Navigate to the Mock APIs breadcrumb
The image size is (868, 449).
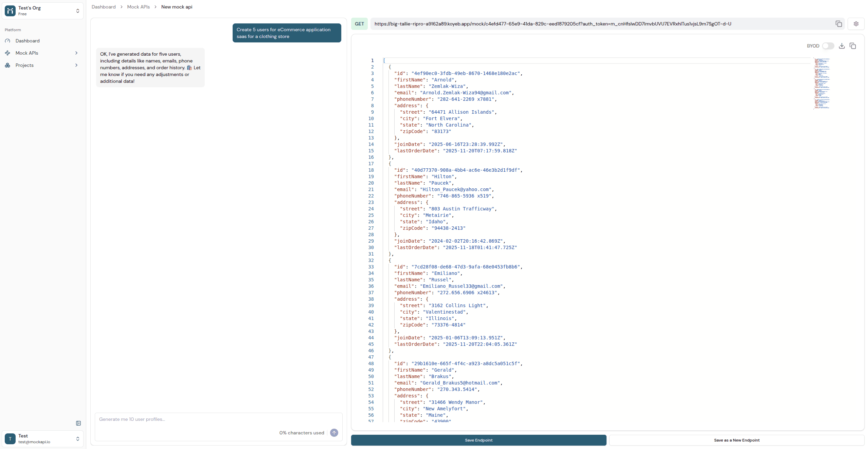[138, 7]
